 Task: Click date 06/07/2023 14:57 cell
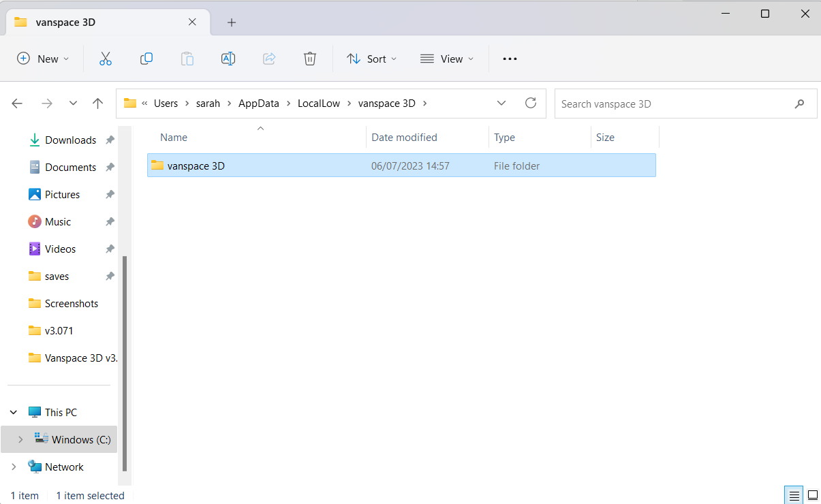pos(410,166)
